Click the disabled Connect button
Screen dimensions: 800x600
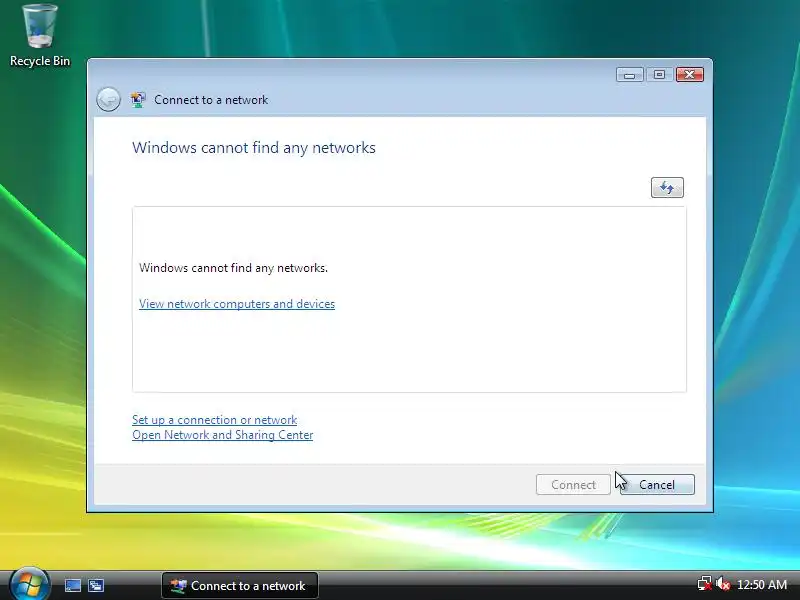(x=573, y=484)
